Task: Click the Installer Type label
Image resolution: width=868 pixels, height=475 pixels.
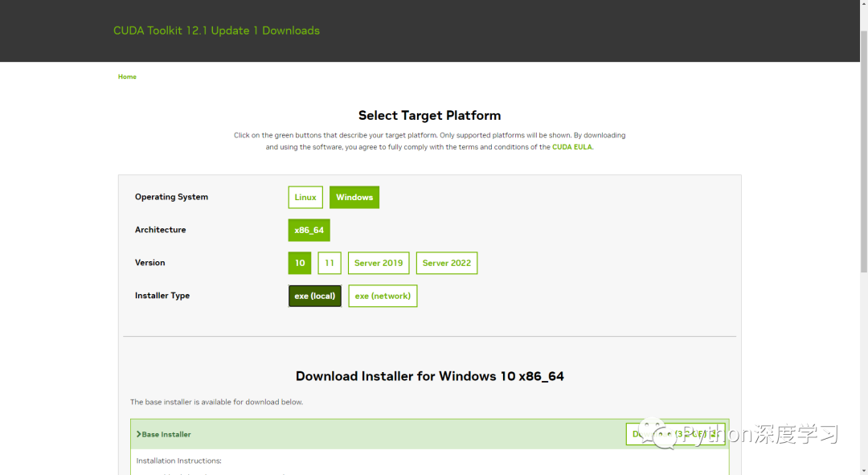Action: coord(162,295)
